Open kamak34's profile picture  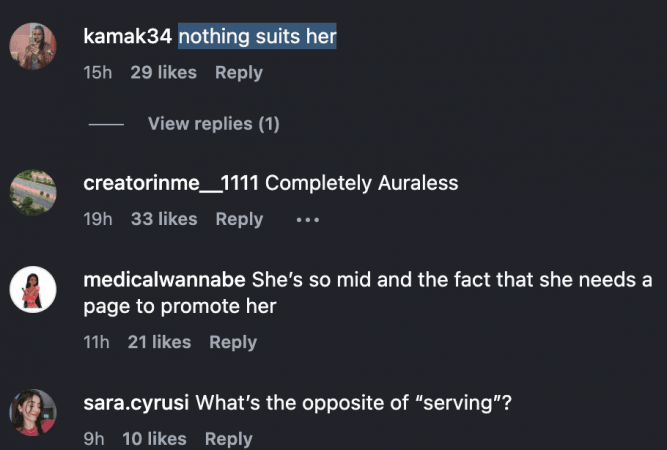(33, 46)
